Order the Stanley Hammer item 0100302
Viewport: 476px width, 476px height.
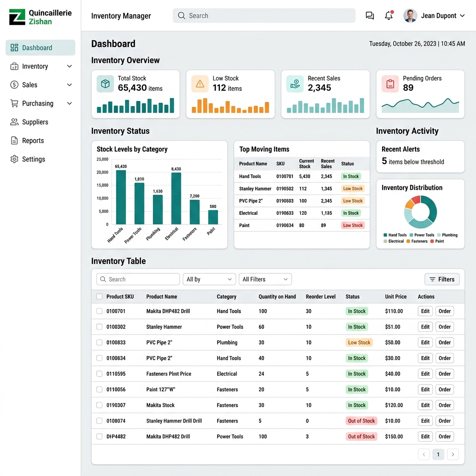(445, 327)
